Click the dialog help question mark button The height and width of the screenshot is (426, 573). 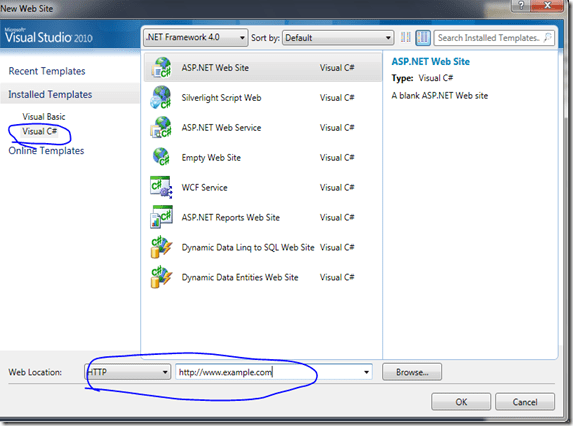coord(521,5)
